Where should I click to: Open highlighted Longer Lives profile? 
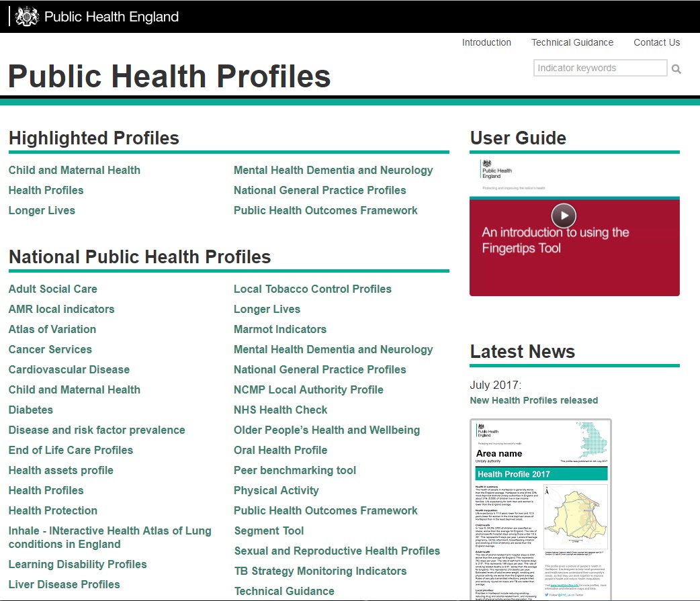click(x=42, y=211)
